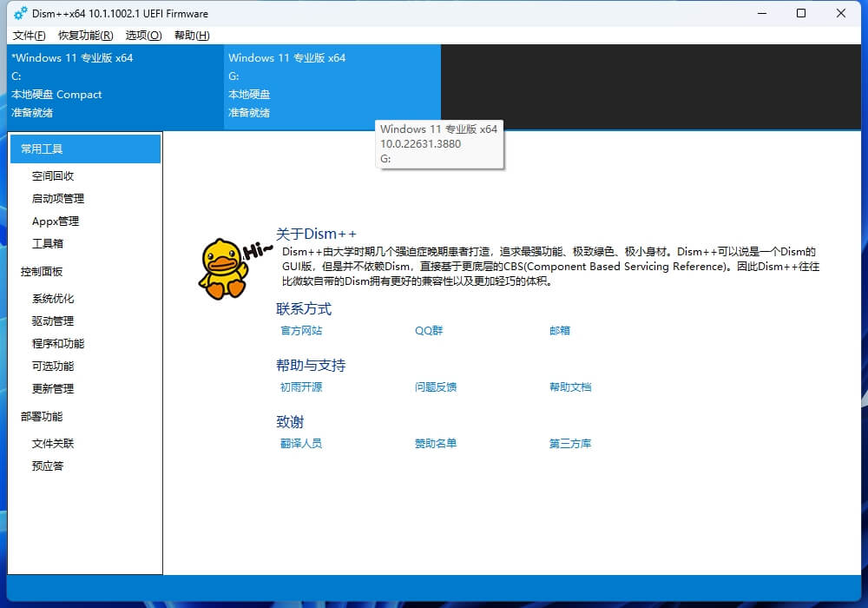This screenshot has height=608, width=868.
Task: Open 空间回收 in the sidebar
Action: coord(53,176)
